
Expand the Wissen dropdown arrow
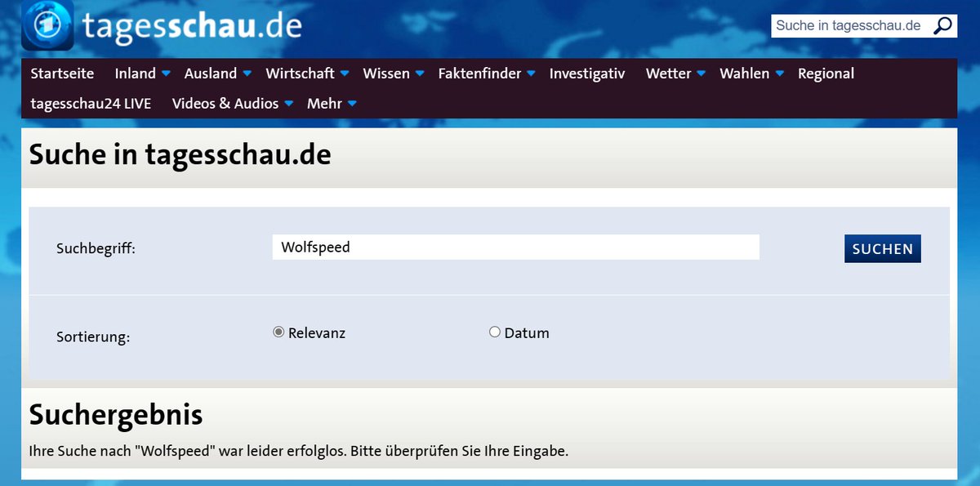tap(420, 74)
